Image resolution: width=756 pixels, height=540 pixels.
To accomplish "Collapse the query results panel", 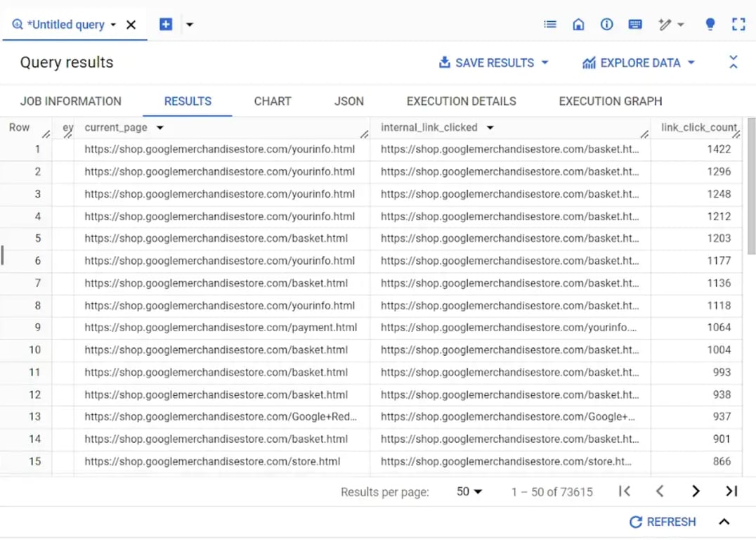I will point(734,63).
